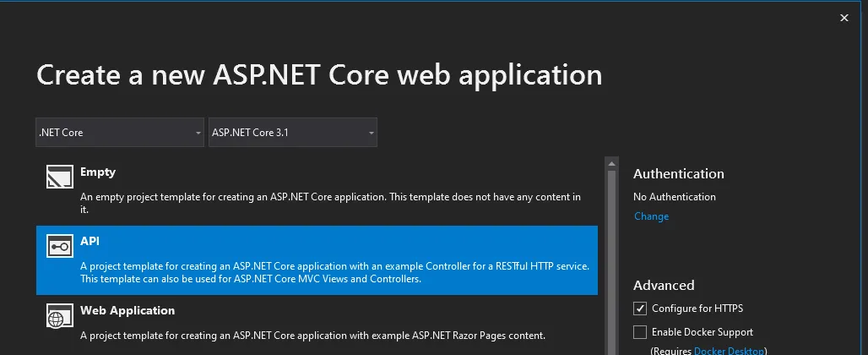The width and height of the screenshot is (868, 355).
Task: Click the template list scroll-up arrow
Action: [611, 163]
